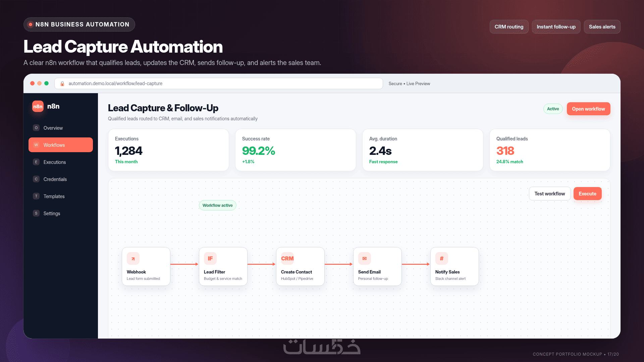Screen dimensions: 644x362
Task: Open Credentials in the sidebar
Action: (61, 179)
